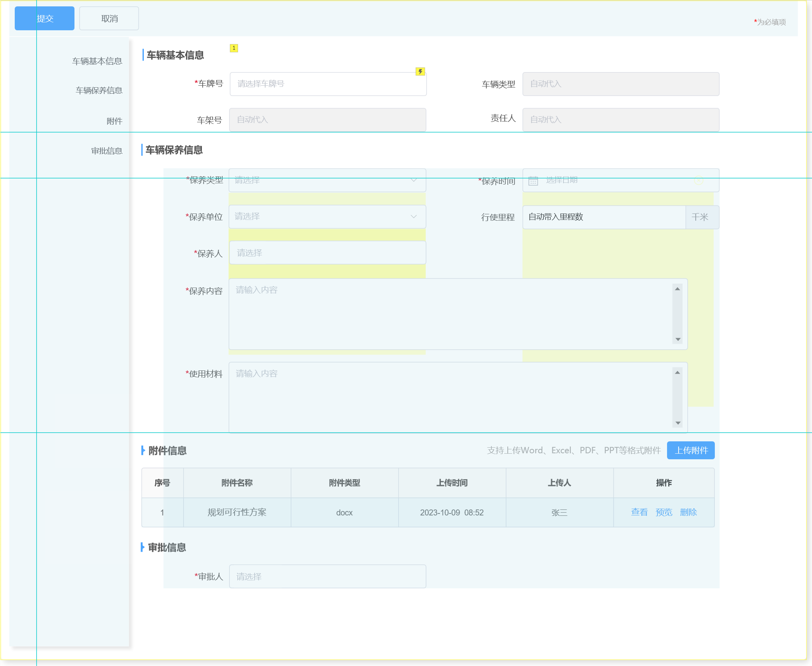Open the 保养类型 dropdown
812x666 pixels.
click(x=327, y=180)
